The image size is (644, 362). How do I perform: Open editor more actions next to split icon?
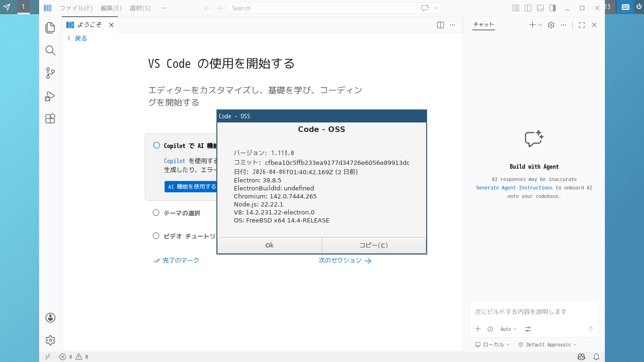[x=453, y=25]
